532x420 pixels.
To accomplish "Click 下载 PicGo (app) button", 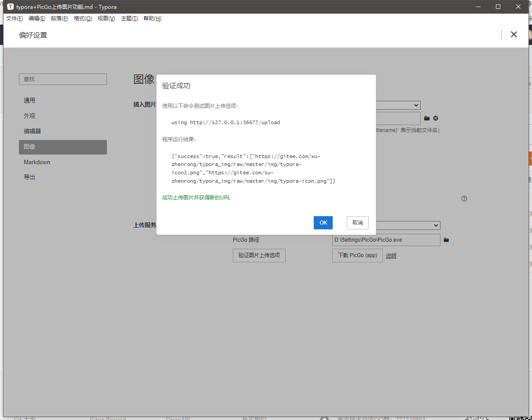I will click(357, 255).
